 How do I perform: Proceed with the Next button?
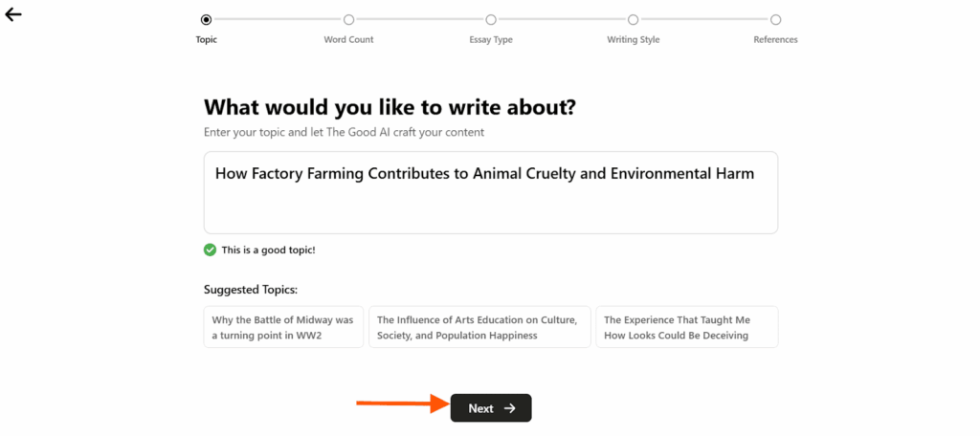pyautogui.click(x=491, y=408)
